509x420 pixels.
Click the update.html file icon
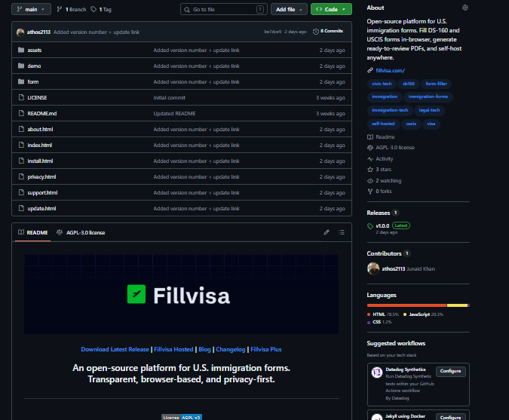click(21, 209)
